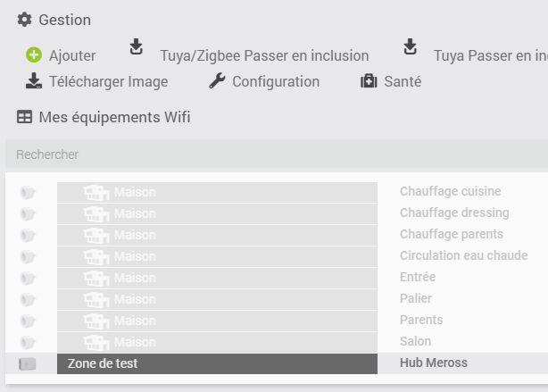
Task: Focus the Rechercher search field
Action: coord(277,154)
